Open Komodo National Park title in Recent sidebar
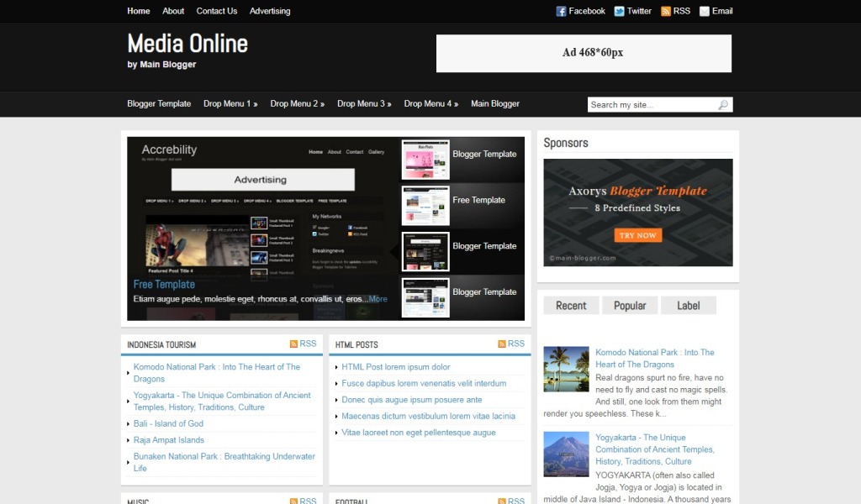861x504 pixels. (654, 358)
